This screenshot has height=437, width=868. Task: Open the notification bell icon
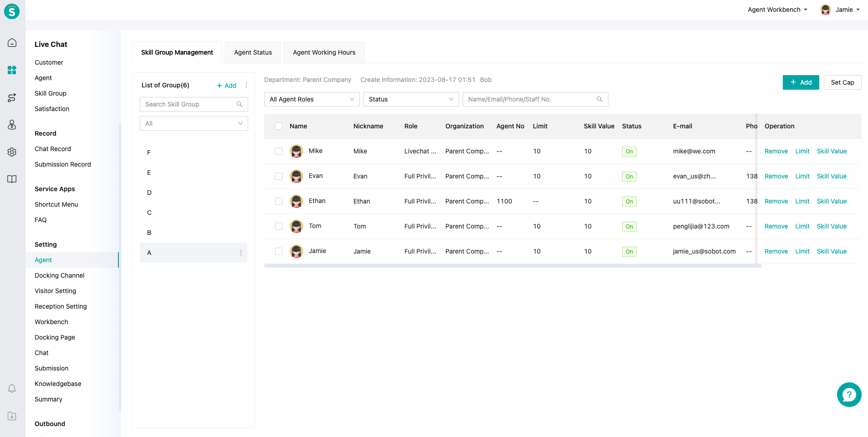click(12, 389)
